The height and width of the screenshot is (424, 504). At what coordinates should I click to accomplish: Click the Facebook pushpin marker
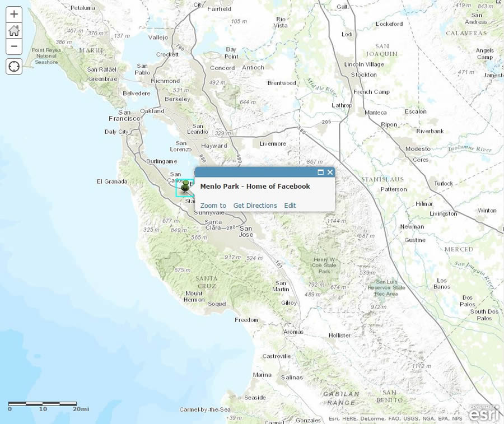[185, 186]
